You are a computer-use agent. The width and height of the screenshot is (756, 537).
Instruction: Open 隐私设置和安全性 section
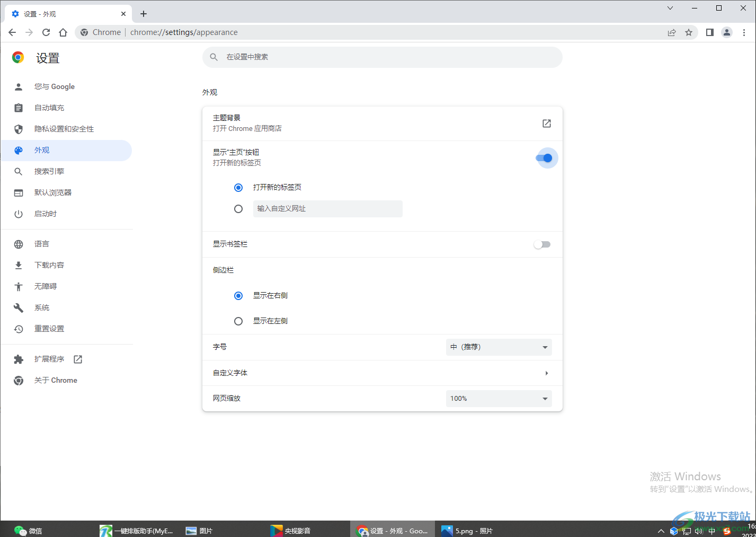point(66,129)
